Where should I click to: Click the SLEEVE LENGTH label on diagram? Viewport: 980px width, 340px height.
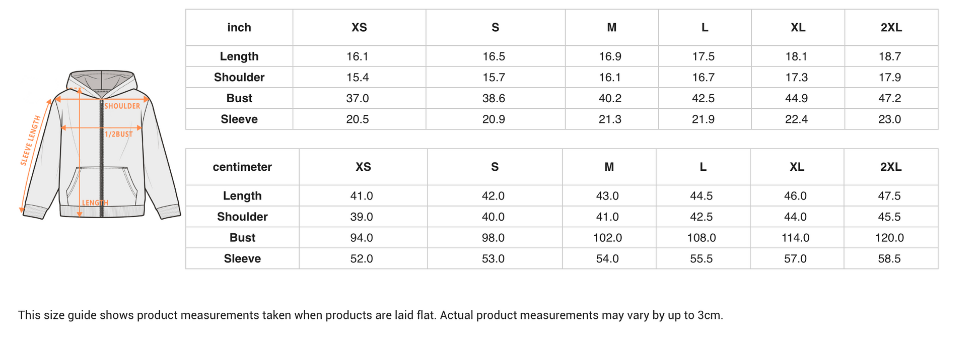[30, 141]
